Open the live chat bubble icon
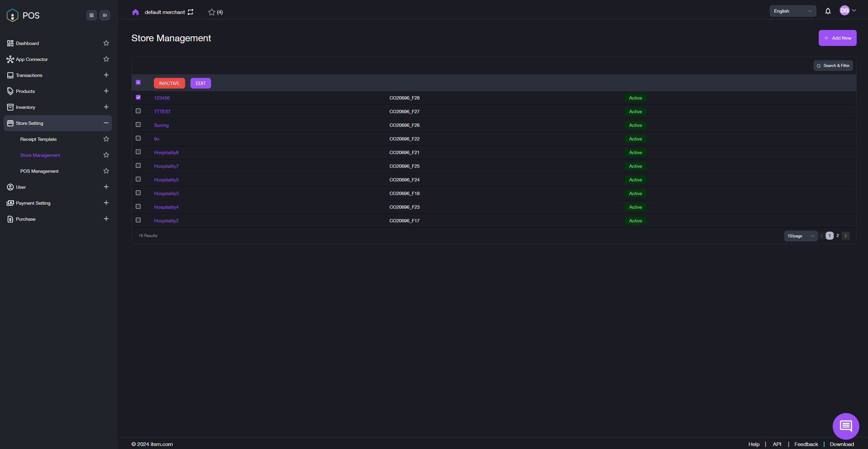Image resolution: width=868 pixels, height=449 pixels. (845, 426)
